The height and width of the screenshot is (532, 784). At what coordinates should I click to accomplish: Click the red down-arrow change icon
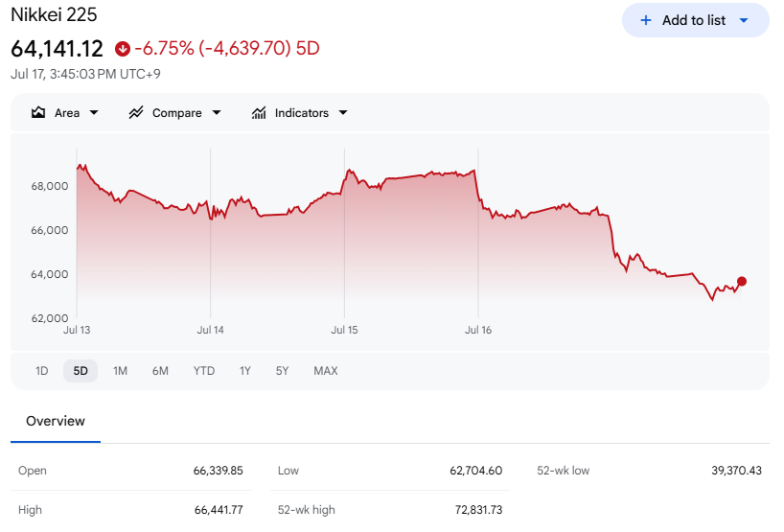point(123,49)
